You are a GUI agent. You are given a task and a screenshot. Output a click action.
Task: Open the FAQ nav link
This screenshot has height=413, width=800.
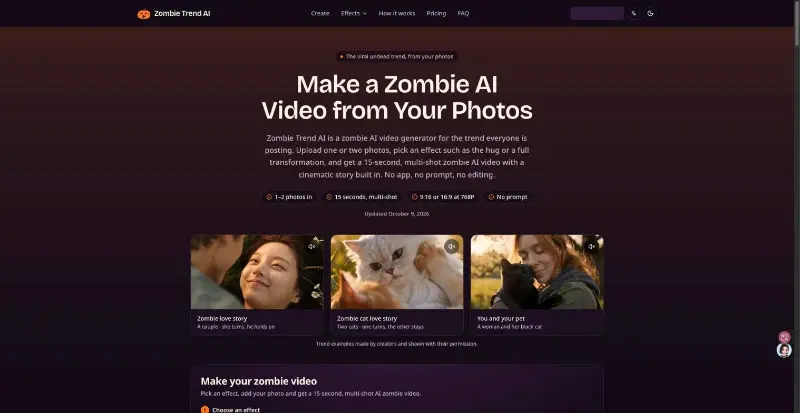tap(463, 14)
